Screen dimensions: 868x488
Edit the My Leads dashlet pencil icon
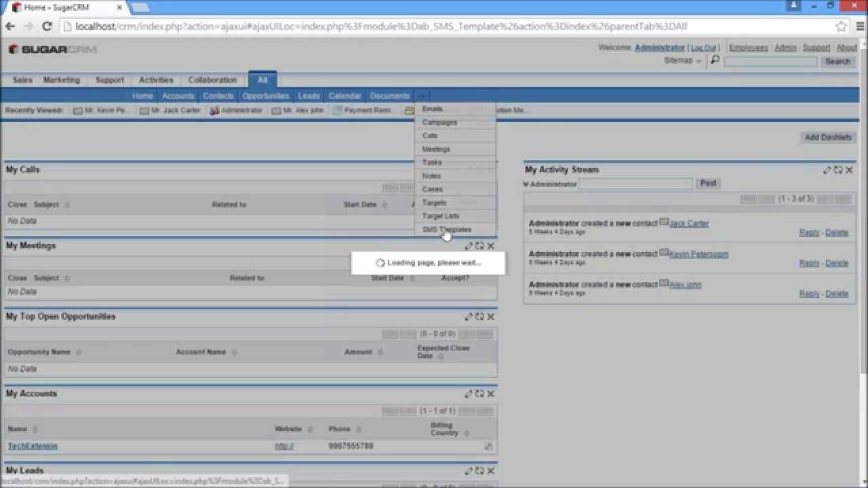[x=469, y=471]
